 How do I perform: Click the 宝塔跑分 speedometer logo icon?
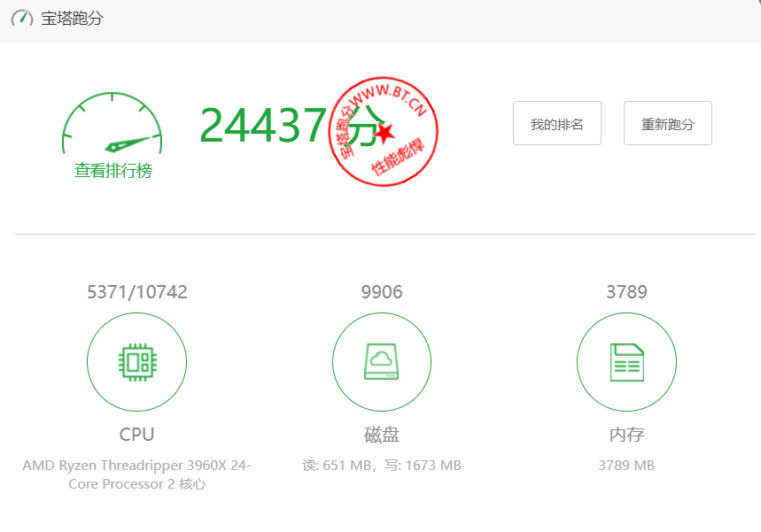pyautogui.click(x=22, y=18)
